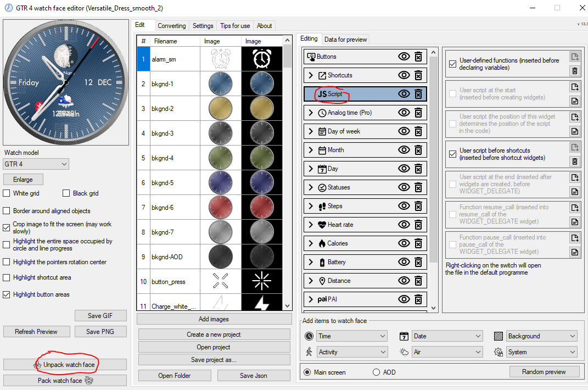Hide the Heart rate widget
Screen dimensions: 588x390
click(x=404, y=225)
